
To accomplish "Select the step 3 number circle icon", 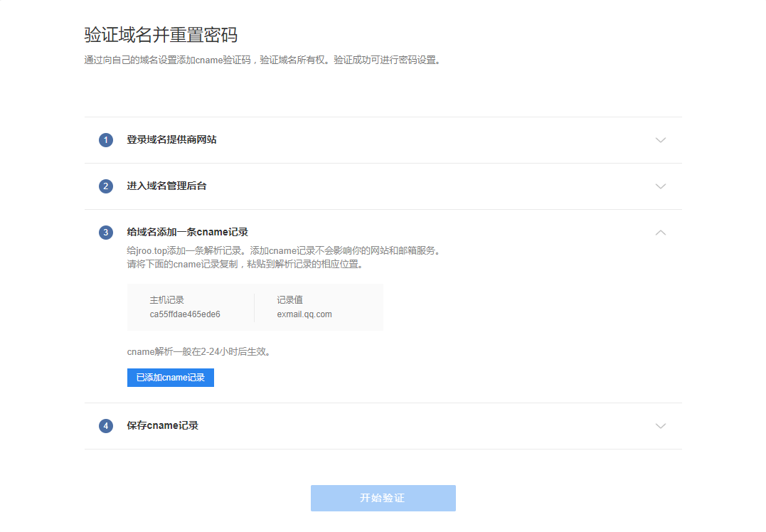I will point(106,233).
